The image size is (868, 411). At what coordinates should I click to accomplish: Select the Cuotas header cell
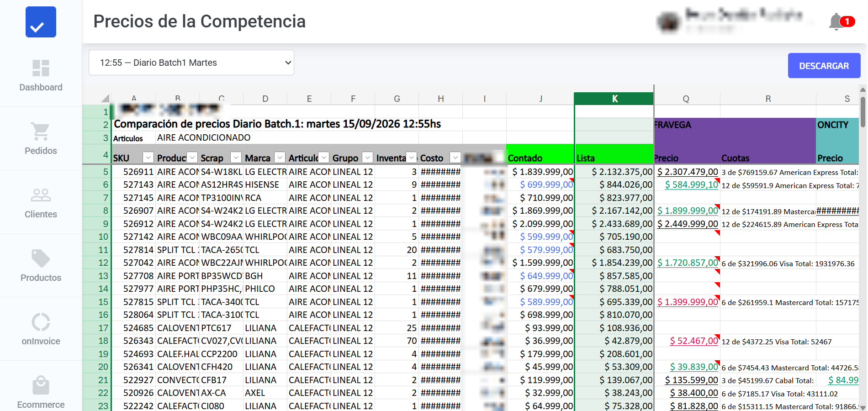[x=768, y=154]
